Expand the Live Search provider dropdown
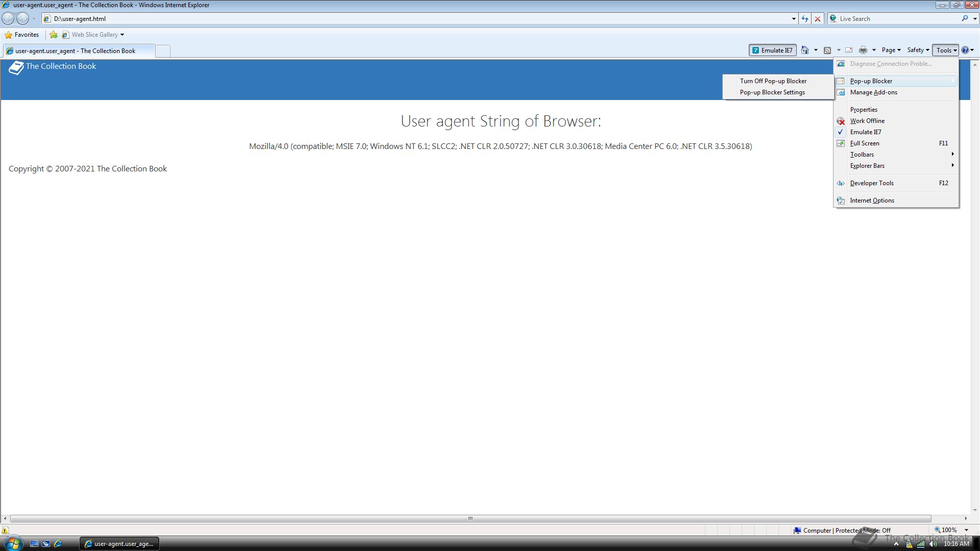The image size is (980, 551). point(975,19)
